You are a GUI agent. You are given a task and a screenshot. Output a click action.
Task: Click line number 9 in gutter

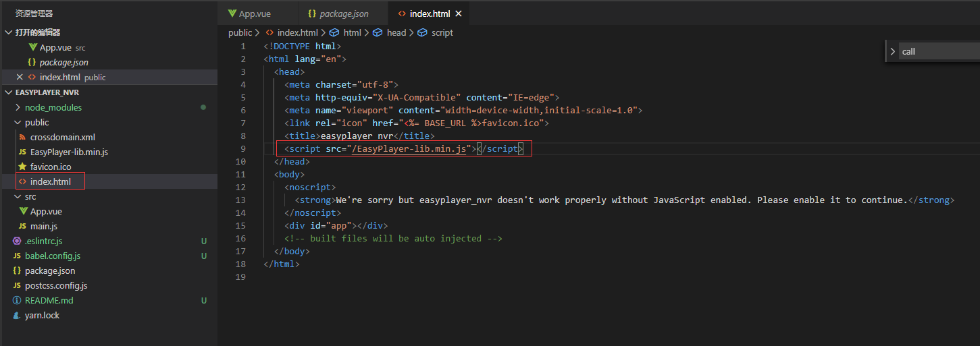coord(242,148)
